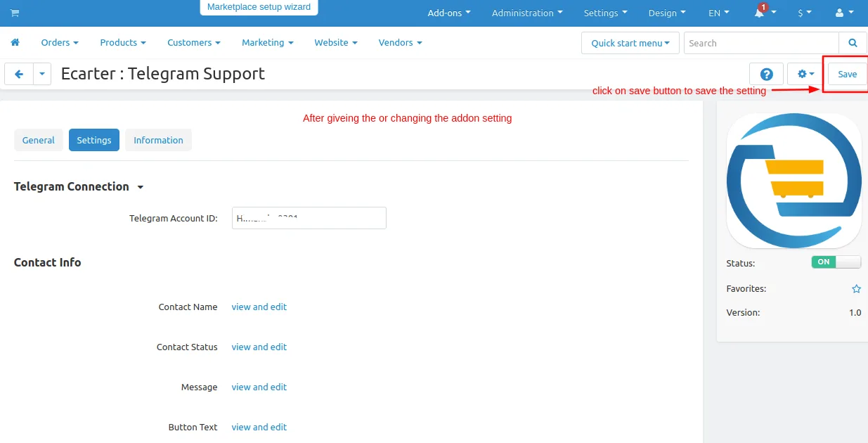The height and width of the screenshot is (443, 868).
Task: Open the Settings top menu
Action: (x=605, y=13)
